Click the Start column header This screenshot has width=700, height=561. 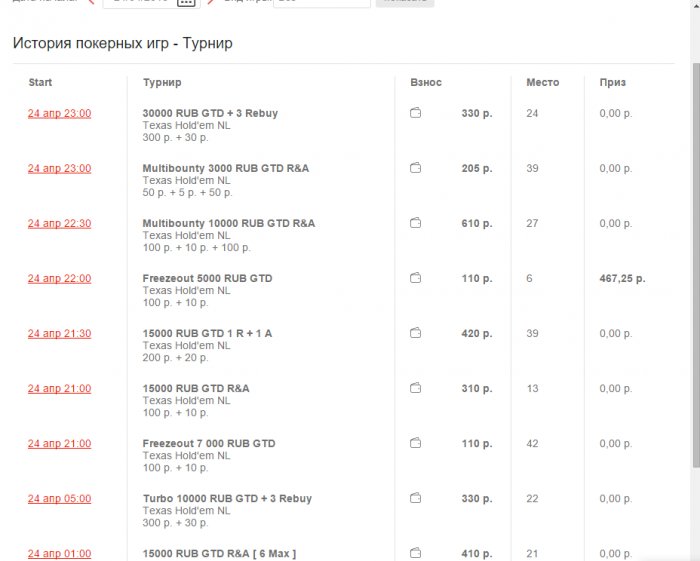pyautogui.click(x=40, y=82)
